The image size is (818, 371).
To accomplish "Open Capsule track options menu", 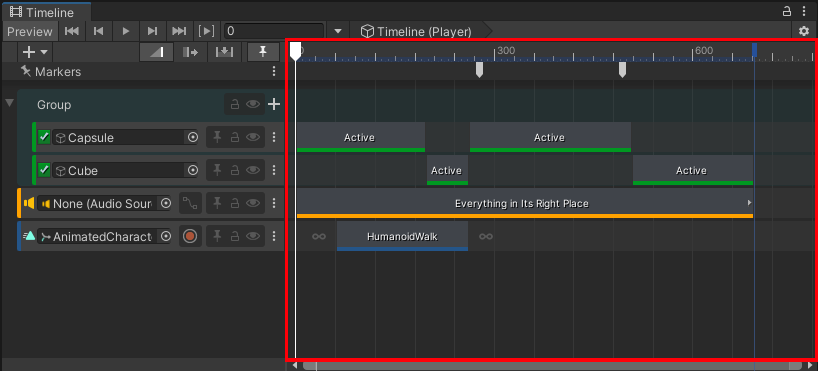I will pyautogui.click(x=274, y=138).
